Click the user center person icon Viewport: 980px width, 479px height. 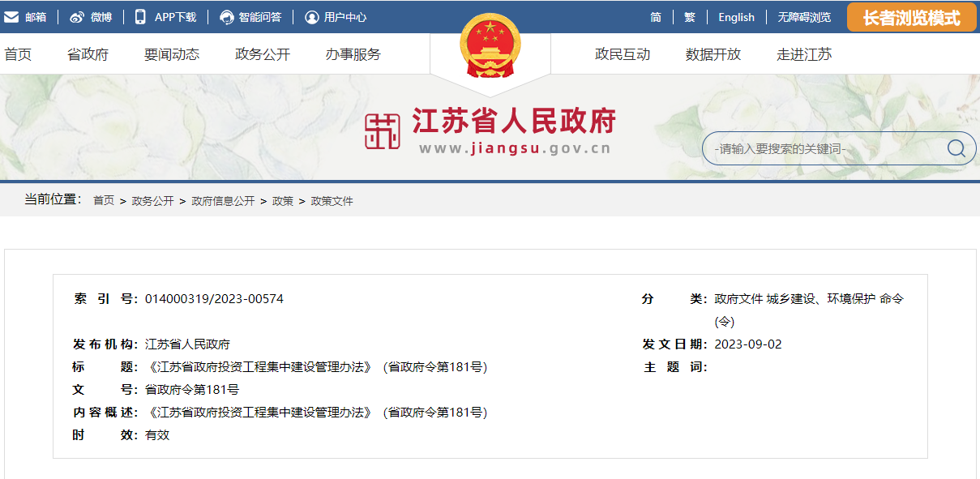pos(312,17)
